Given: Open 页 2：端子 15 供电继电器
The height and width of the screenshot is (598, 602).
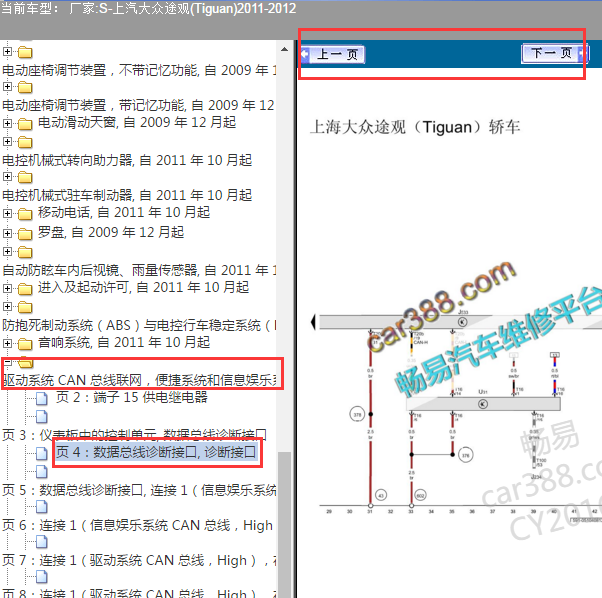Looking at the screenshot, I should (x=132, y=397).
